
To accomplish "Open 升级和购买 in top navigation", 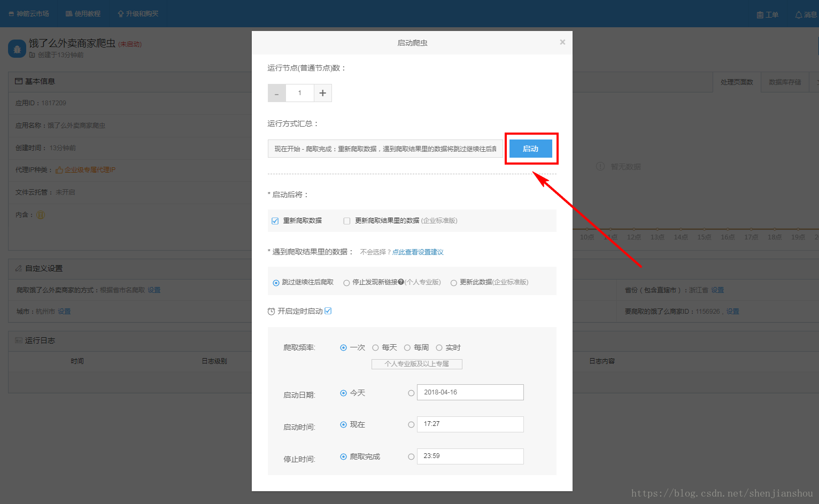I will [x=138, y=14].
